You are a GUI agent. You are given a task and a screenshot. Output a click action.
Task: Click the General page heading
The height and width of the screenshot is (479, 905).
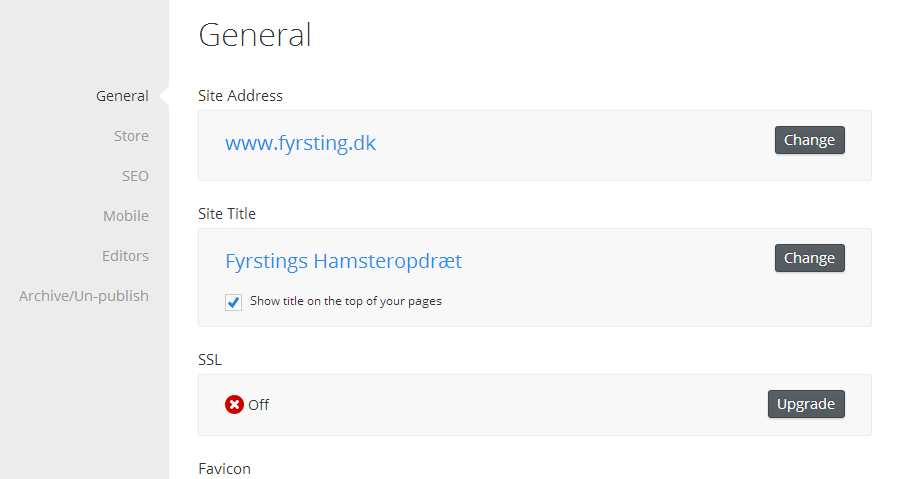[x=255, y=35]
